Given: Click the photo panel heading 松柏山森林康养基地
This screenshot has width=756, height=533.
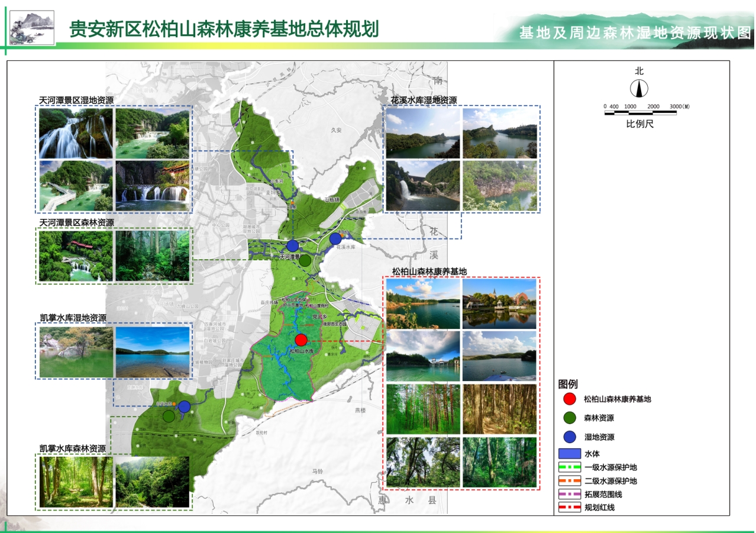Looking at the screenshot, I should tap(429, 272).
